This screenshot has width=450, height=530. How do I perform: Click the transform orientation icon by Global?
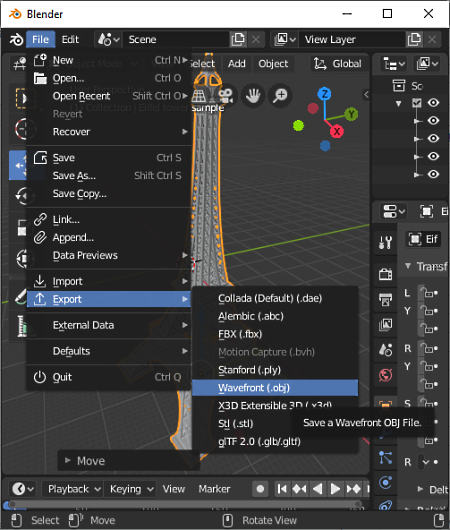[x=319, y=64]
